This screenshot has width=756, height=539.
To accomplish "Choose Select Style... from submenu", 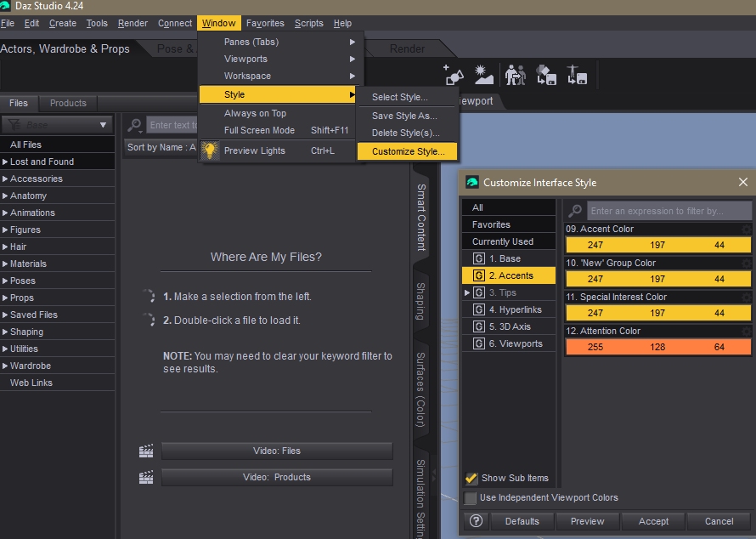I will 406,97.
